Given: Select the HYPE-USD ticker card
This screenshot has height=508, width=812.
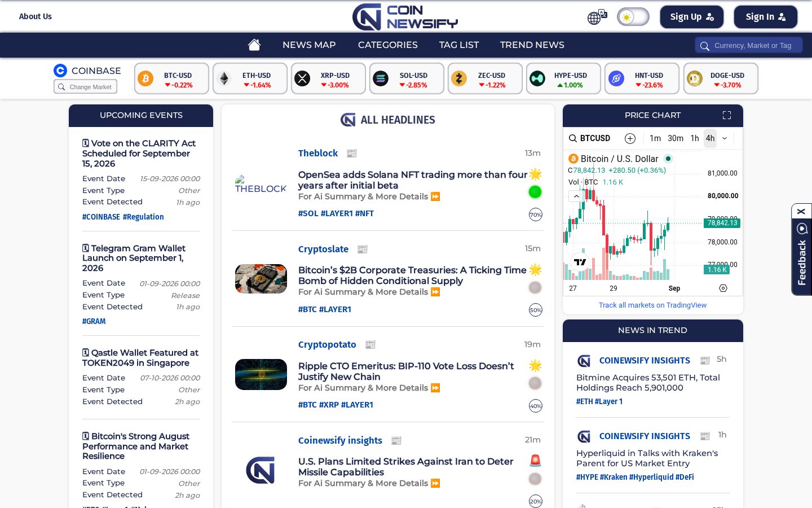Looking at the screenshot, I should pyautogui.click(x=563, y=78).
